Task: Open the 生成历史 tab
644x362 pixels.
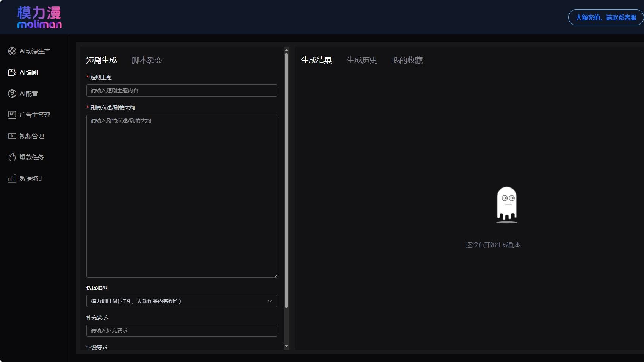Action: tap(362, 60)
